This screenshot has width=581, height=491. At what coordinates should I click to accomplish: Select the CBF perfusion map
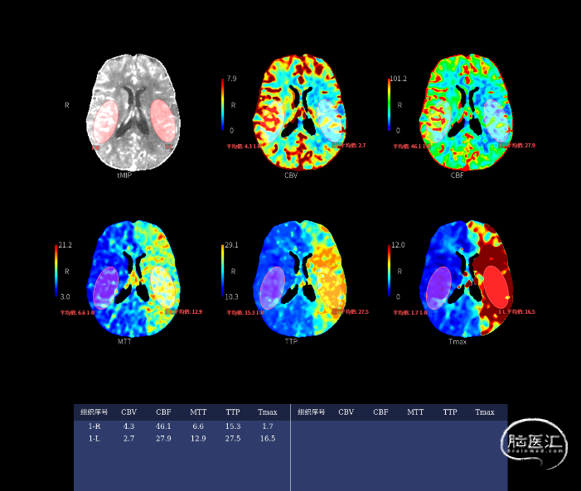[467, 112]
